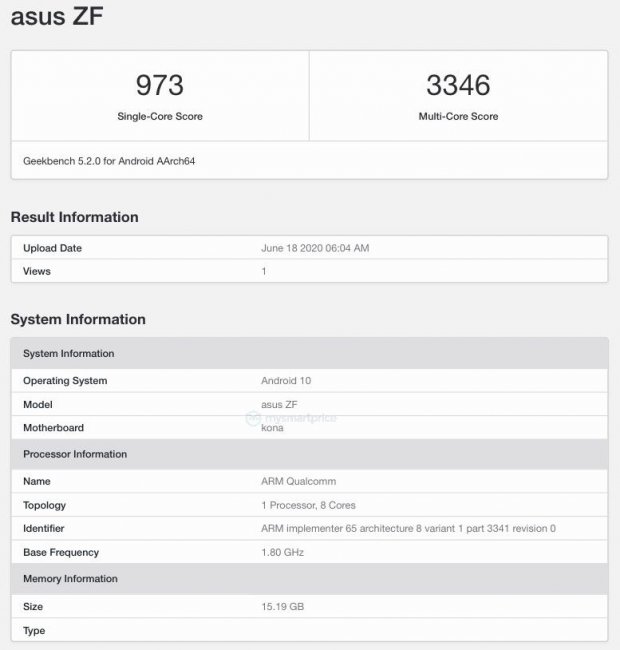Select the 973 single-core score number
620x650 pixels.
[x=159, y=84]
